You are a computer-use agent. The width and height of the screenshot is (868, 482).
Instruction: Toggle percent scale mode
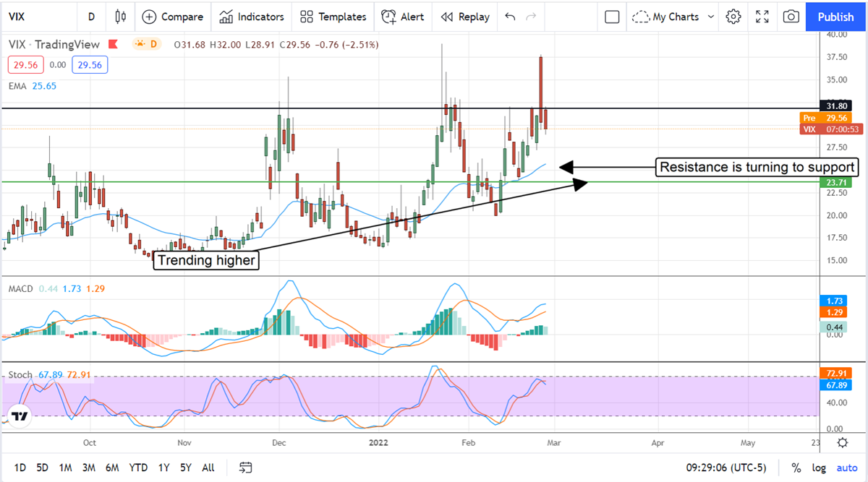(796, 468)
